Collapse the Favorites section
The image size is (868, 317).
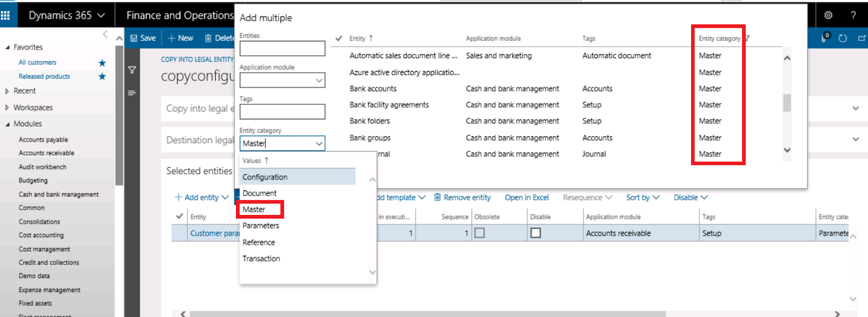click(8, 47)
